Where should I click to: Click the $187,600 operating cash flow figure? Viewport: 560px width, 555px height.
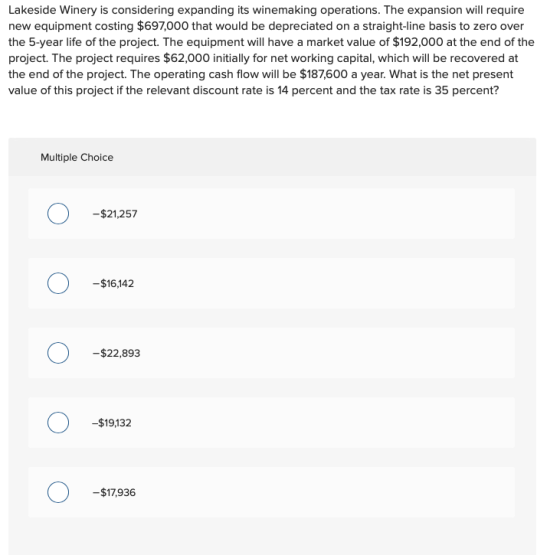324,74
